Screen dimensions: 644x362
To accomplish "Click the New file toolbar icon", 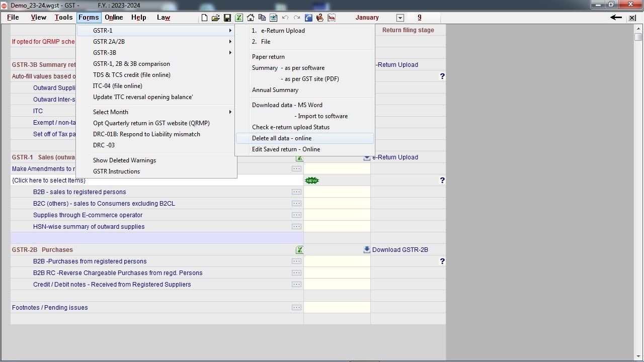I will tap(204, 18).
